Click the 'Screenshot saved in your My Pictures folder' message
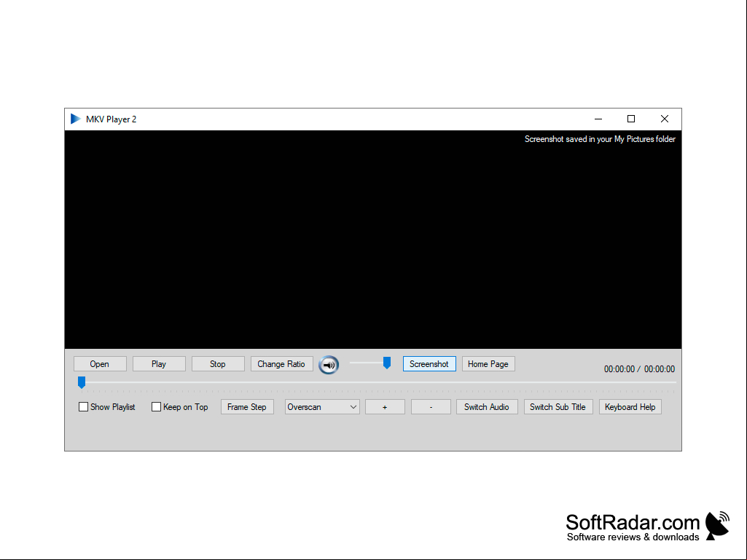The image size is (747, 560). (x=600, y=139)
